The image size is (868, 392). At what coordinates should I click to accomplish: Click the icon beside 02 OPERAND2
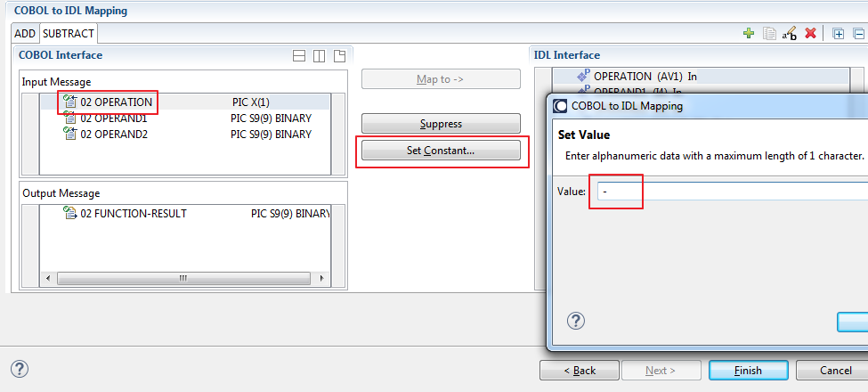(70, 134)
